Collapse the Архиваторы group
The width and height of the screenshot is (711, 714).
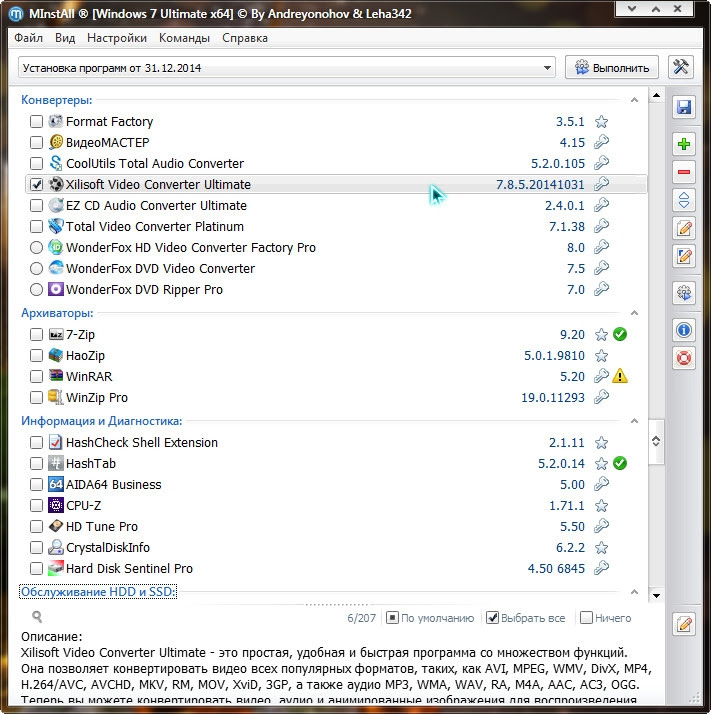[x=634, y=313]
